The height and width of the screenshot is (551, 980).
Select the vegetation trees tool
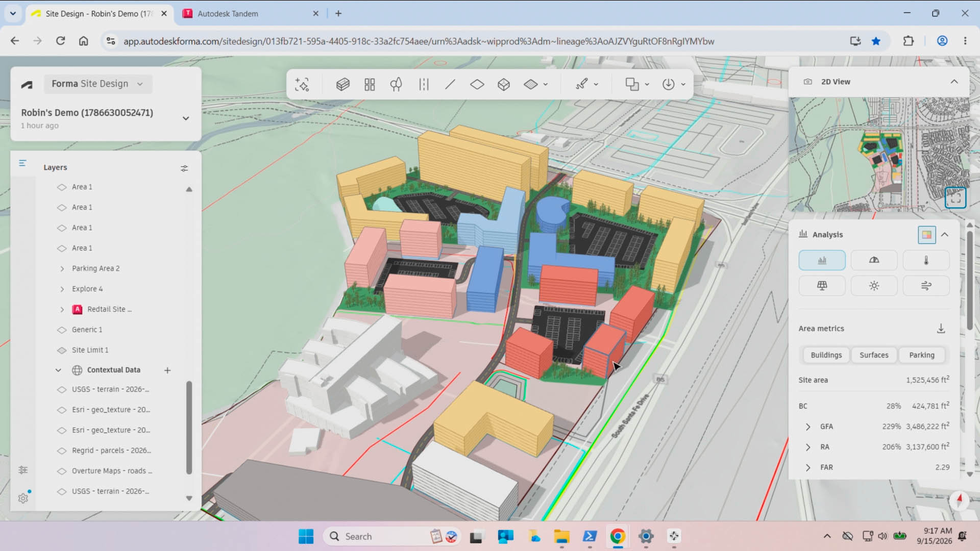click(x=396, y=84)
